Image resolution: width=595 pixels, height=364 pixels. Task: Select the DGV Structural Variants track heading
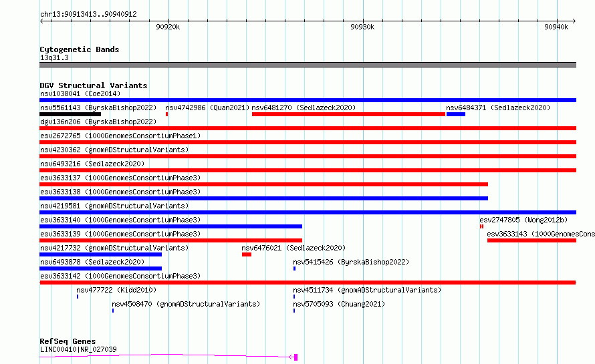[94, 85]
